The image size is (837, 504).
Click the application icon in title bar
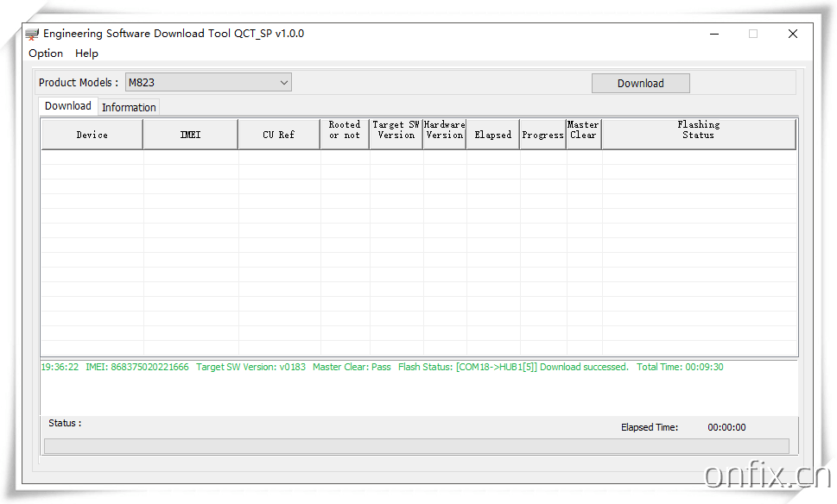point(32,35)
